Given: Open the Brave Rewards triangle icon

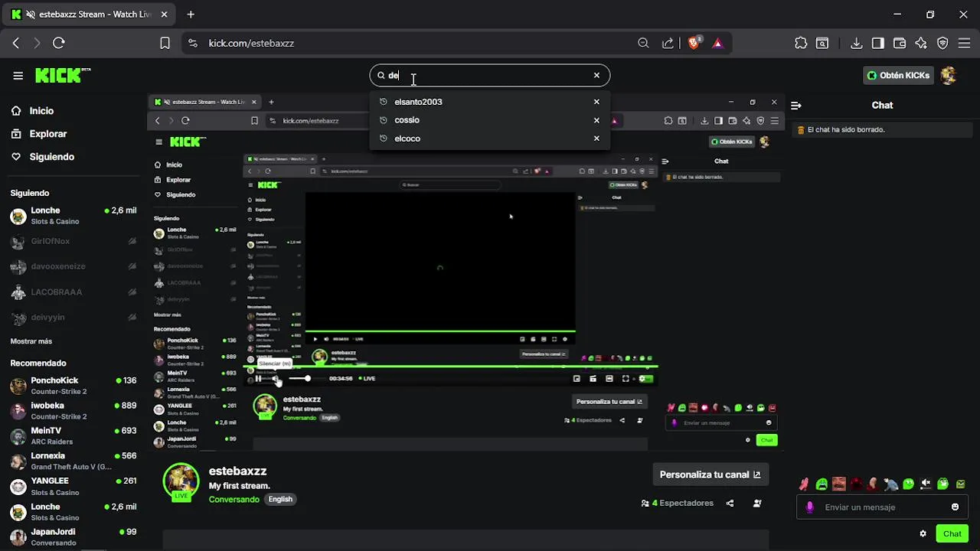Looking at the screenshot, I should click(x=717, y=43).
